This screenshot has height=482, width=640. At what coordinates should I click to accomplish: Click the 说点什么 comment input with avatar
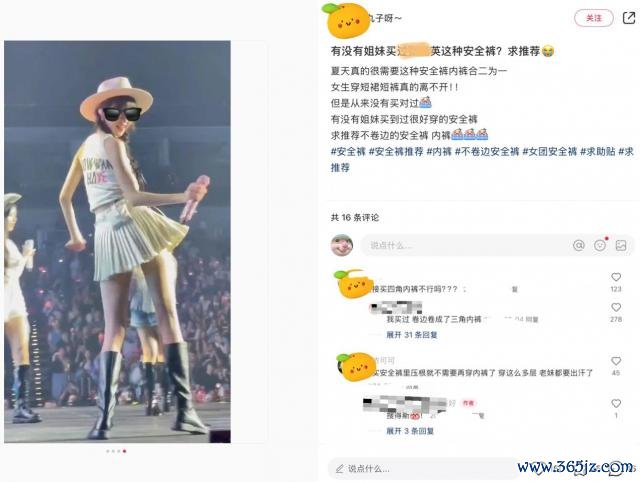(497, 245)
